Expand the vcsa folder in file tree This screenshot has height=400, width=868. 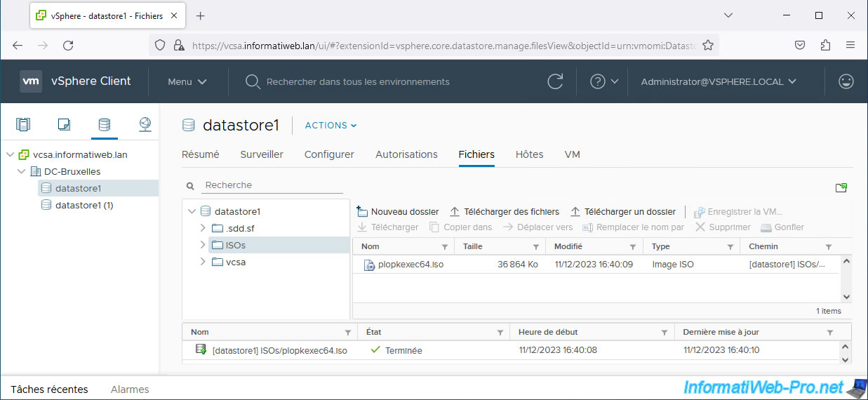(203, 262)
